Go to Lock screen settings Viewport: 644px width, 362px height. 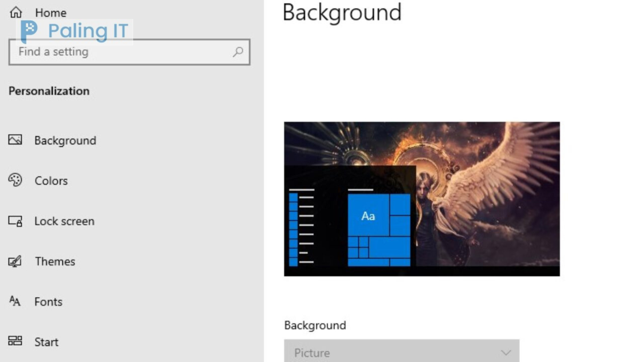pyautogui.click(x=64, y=221)
